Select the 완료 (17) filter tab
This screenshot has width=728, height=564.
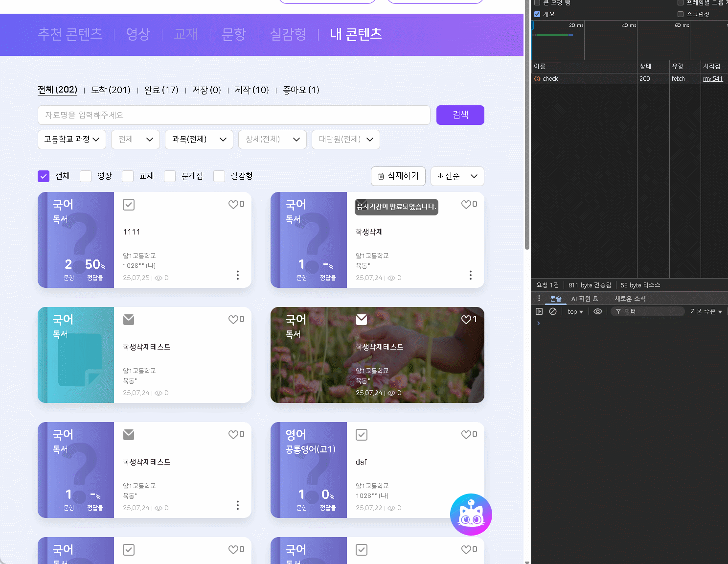[x=161, y=90]
